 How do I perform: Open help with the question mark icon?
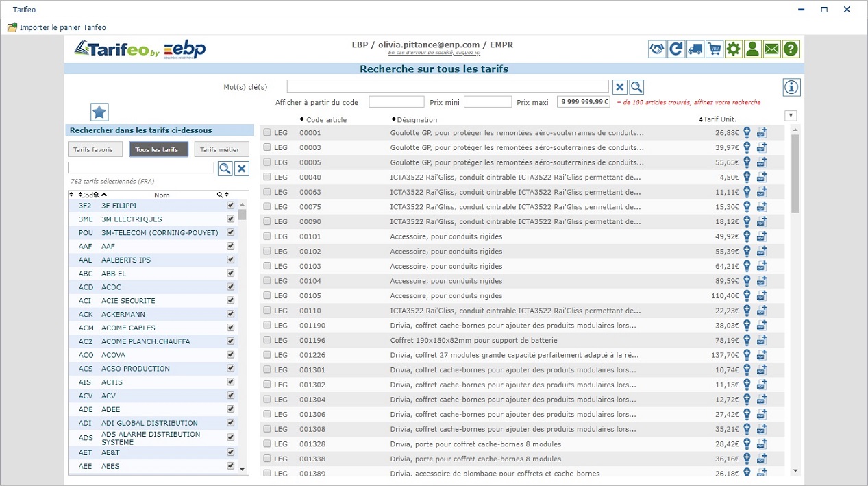[791, 49]
